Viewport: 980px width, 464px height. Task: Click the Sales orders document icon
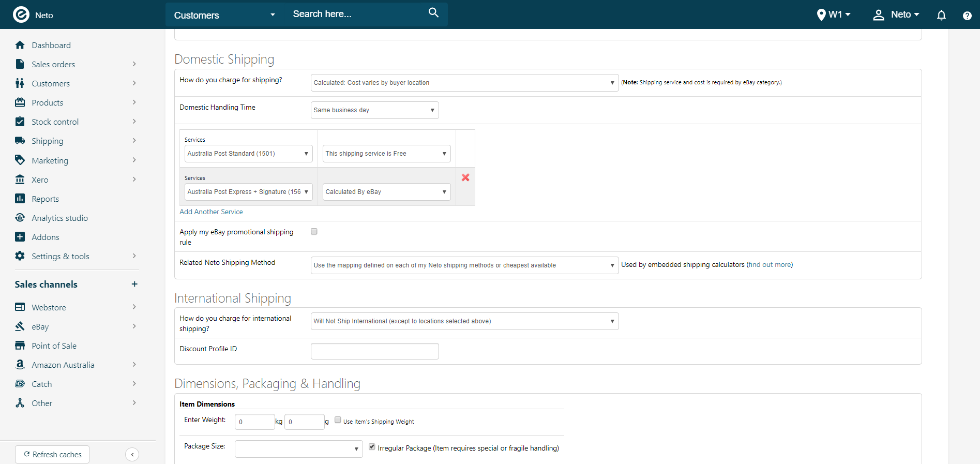tap(20, 64)
